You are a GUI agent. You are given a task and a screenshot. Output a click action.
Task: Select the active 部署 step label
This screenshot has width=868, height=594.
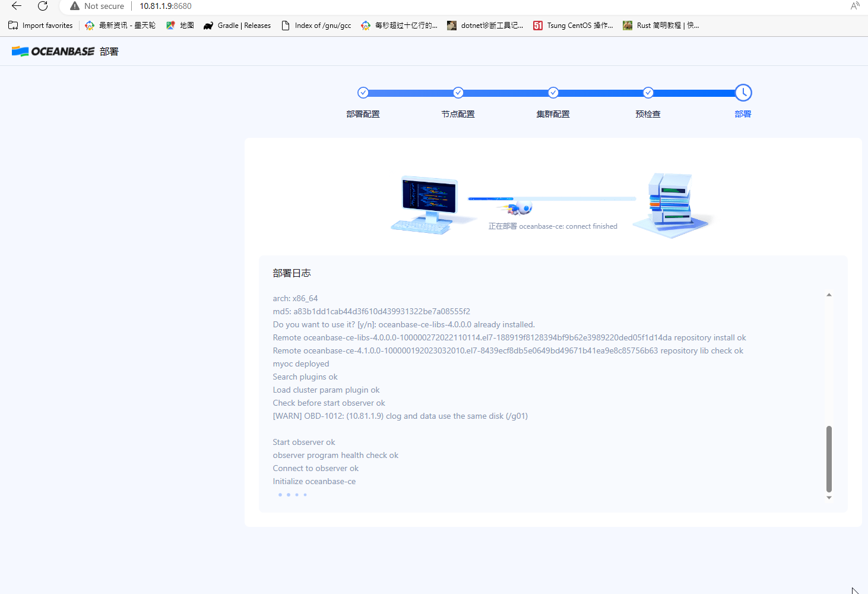tap(743, 114)
